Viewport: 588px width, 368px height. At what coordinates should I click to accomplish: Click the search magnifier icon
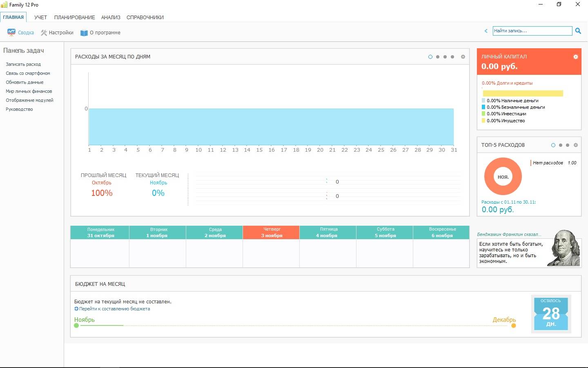(578, 31)
